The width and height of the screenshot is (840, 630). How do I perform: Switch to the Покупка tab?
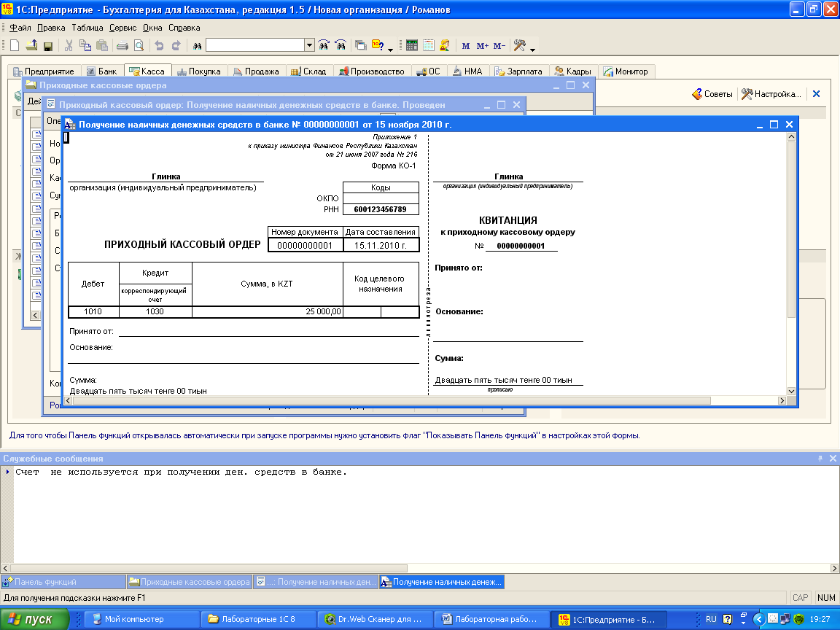[x=199, y=71]
